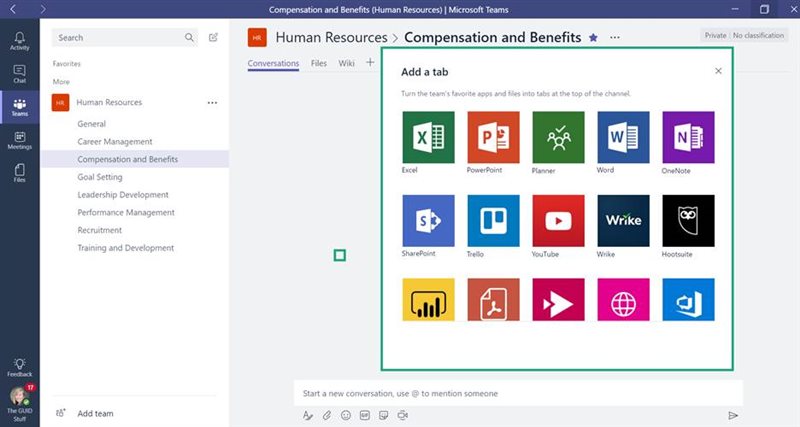
Task: Start a new chat with compose icon
Action: click(x=213, y=37)
